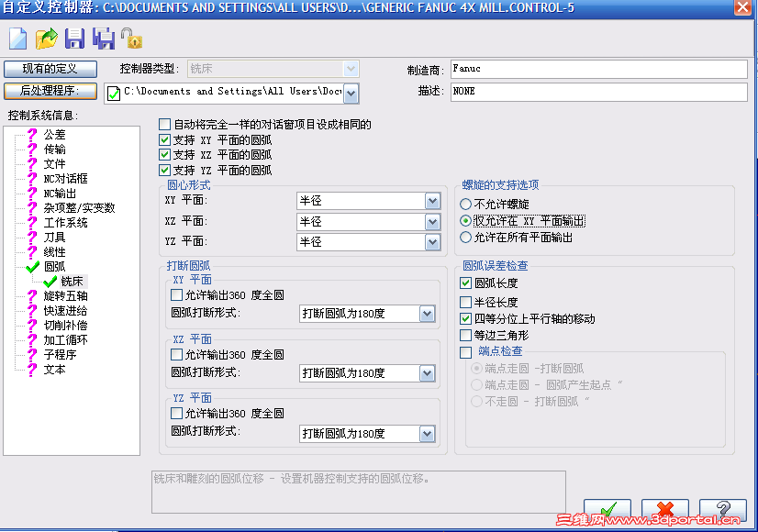Select 快速进给 in the tree

[x=65, y=311]
